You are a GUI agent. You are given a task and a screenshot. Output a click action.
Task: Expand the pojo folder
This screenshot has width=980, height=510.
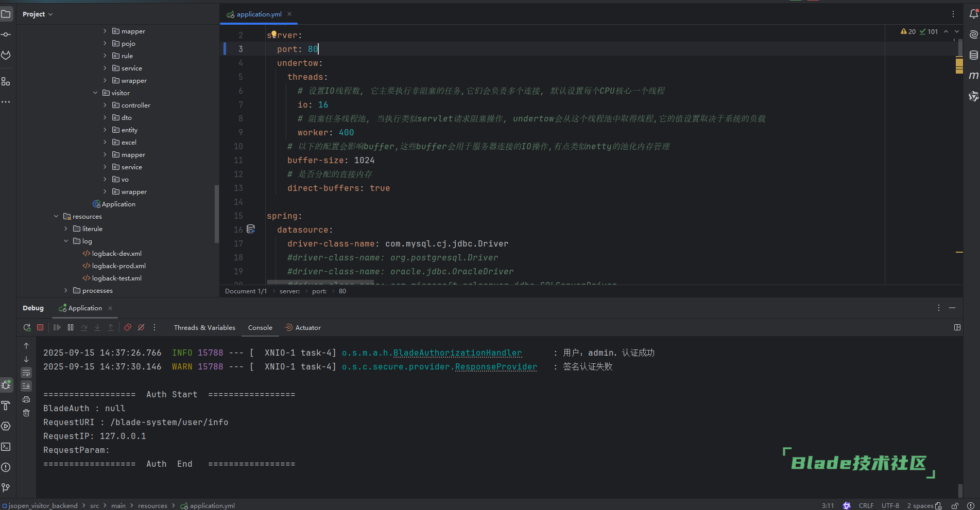point(105,44)
